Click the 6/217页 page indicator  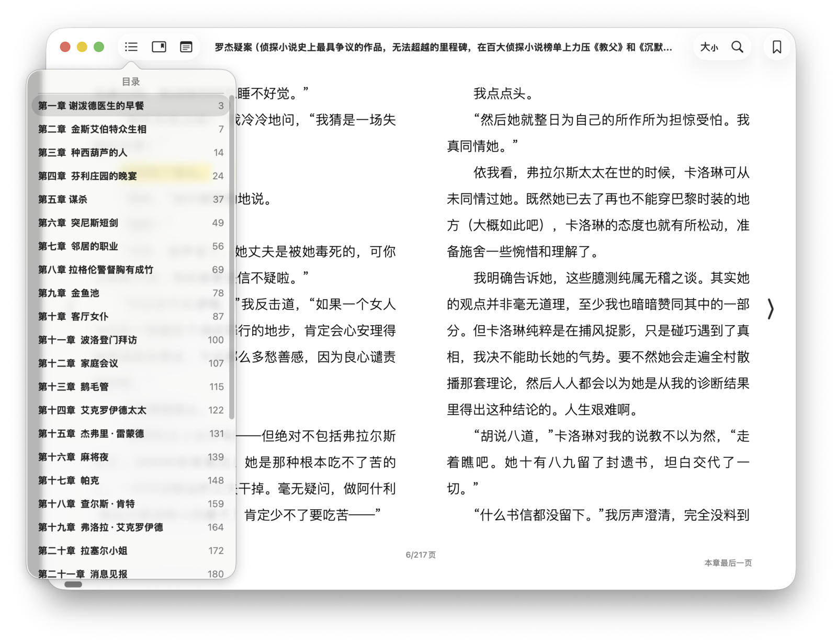[x=421, y=555]
